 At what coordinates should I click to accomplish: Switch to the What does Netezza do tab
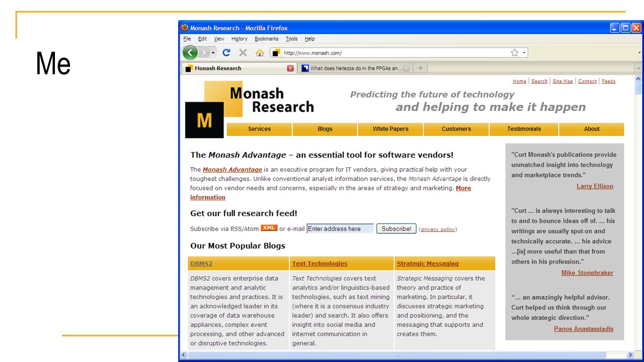[355, 68]
